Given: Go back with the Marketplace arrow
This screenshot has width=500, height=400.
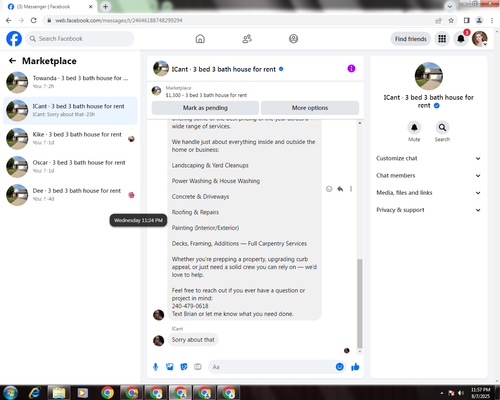Looking at the screenshot, I should 13,61.
